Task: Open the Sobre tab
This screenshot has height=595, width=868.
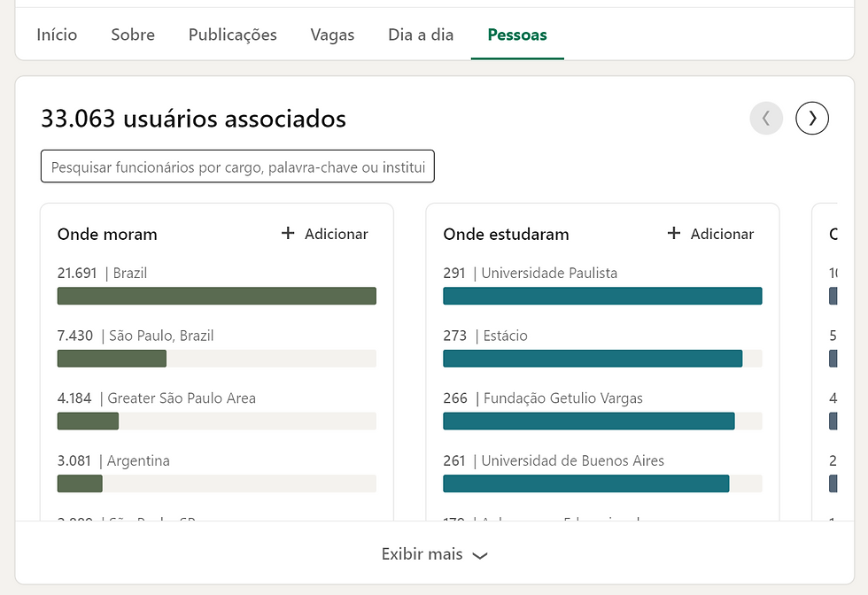Action: pyautogui.click(x=132, y=35)
